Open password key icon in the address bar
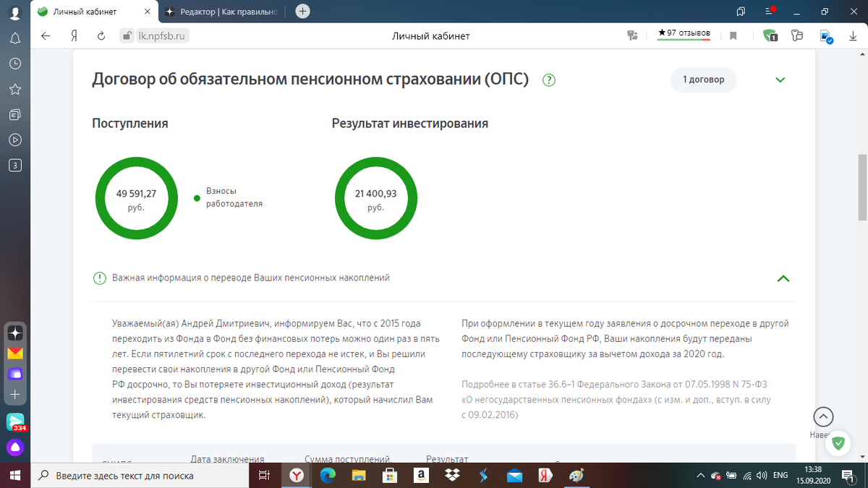 pos(632,35)
